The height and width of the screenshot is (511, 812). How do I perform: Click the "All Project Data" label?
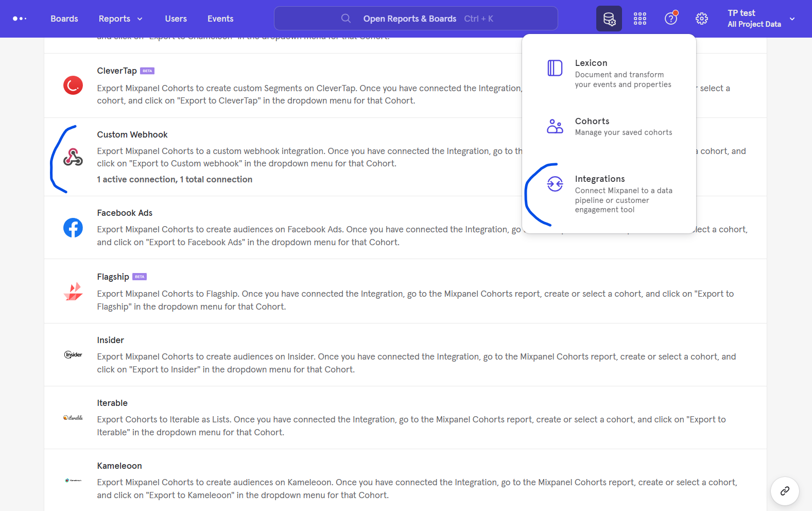(x=754, y=24)
